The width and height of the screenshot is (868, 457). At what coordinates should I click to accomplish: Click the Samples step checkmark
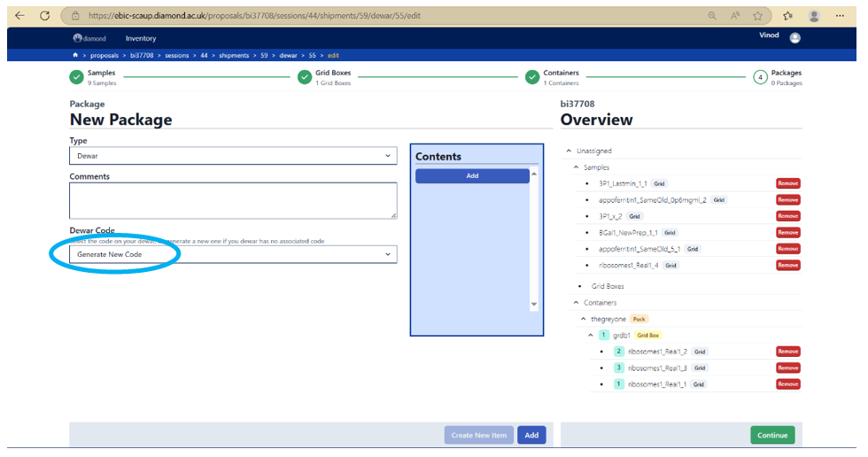76,77
